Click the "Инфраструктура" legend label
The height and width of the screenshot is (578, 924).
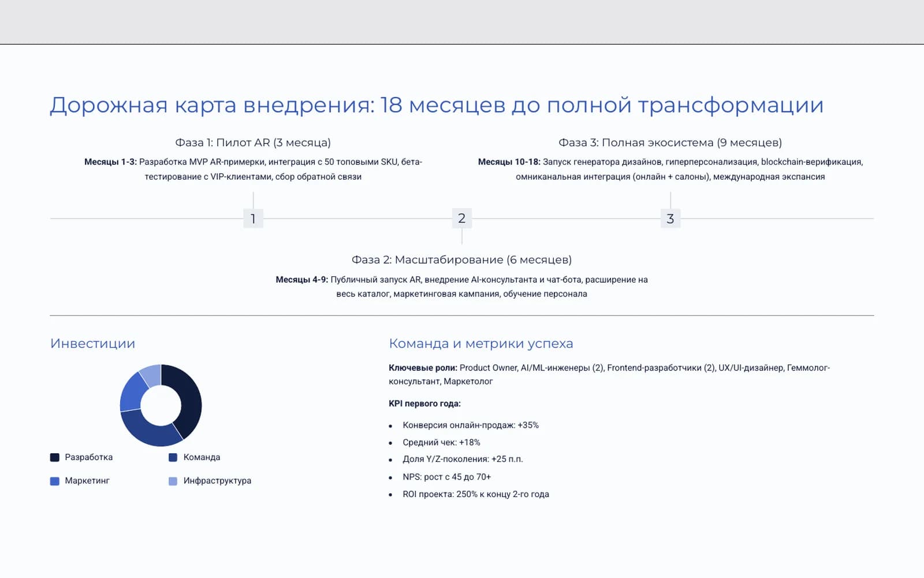point(217,481)
